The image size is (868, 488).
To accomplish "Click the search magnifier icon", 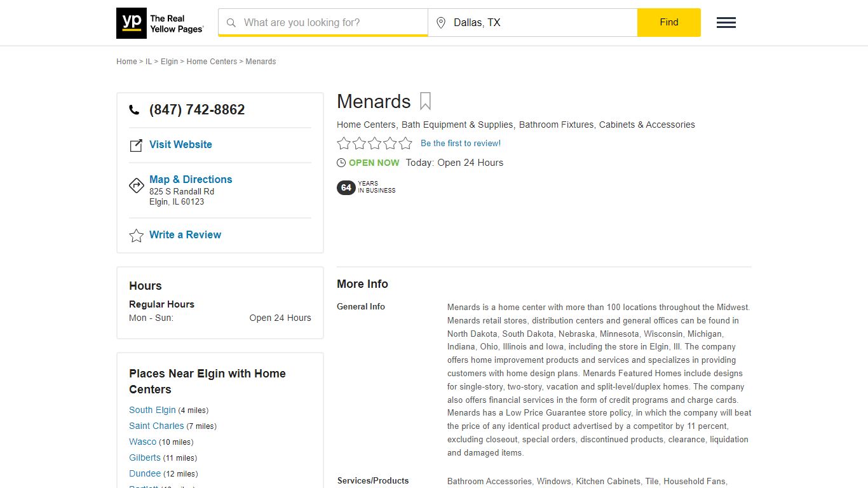I will coord(231,23).
